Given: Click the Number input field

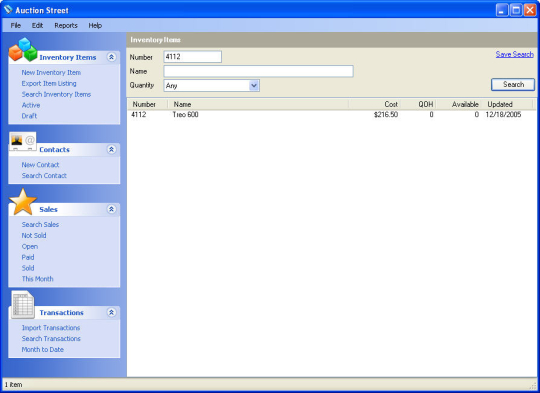Looking at the screenshot, I should (193, 57).
